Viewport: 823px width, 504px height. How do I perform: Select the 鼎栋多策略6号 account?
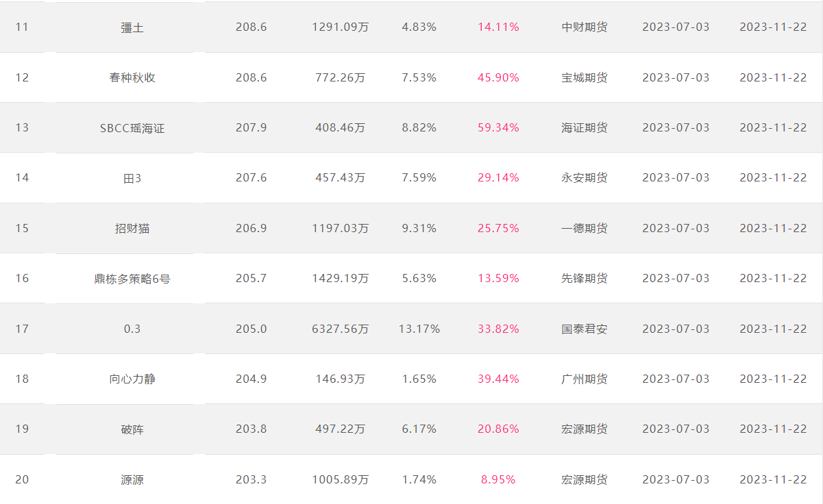[x=132, y=278]
